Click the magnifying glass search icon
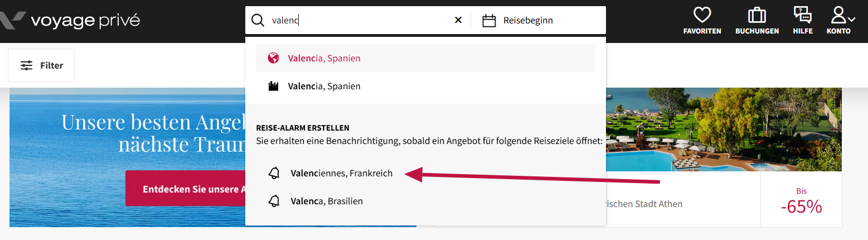The height and width of the screenshot is (240, 868). 258,21
